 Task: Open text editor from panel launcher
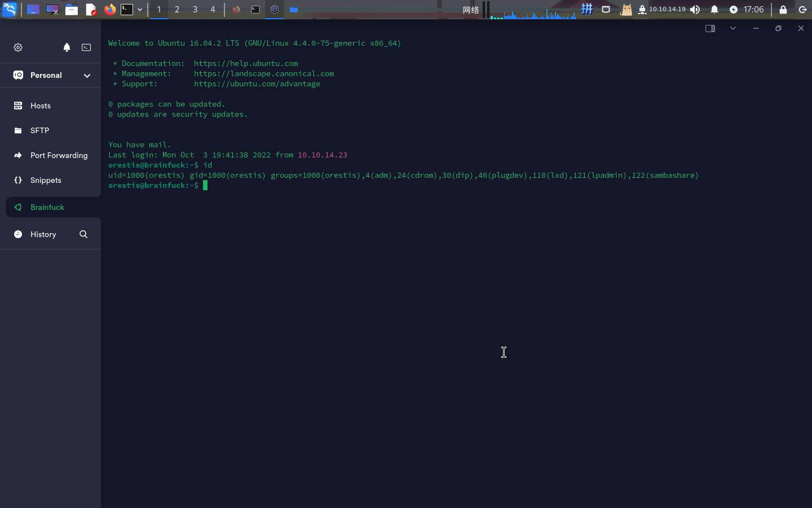click(91, 10)
